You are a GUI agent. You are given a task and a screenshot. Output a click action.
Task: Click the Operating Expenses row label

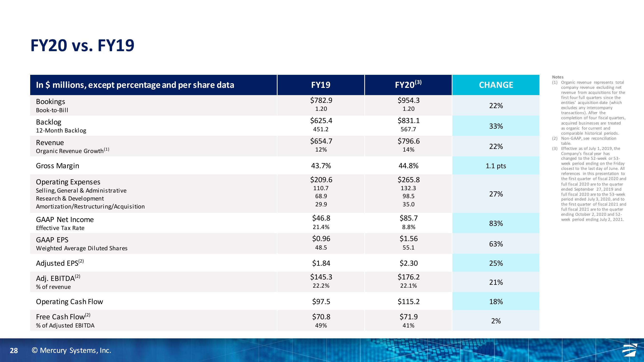click(x=68, y=182)
